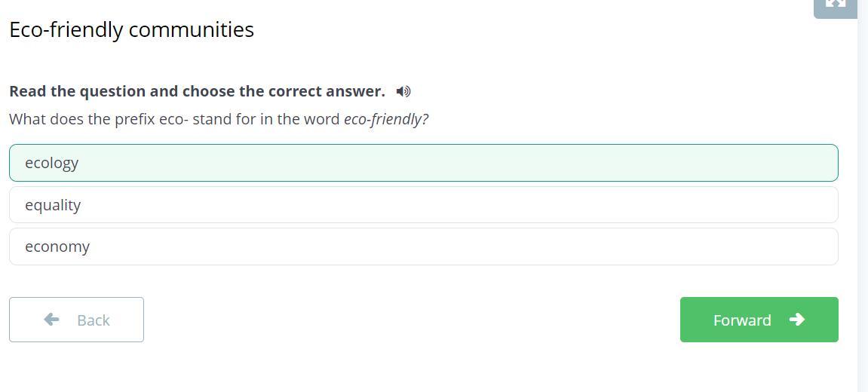Click the right arrow icon inside Forward
Viewport: 868px width, 392px height.
point(796,320)
